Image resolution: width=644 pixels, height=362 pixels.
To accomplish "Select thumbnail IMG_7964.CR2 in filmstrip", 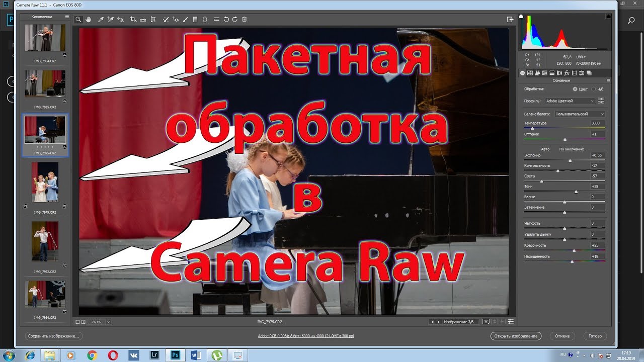I will [45, 38].
